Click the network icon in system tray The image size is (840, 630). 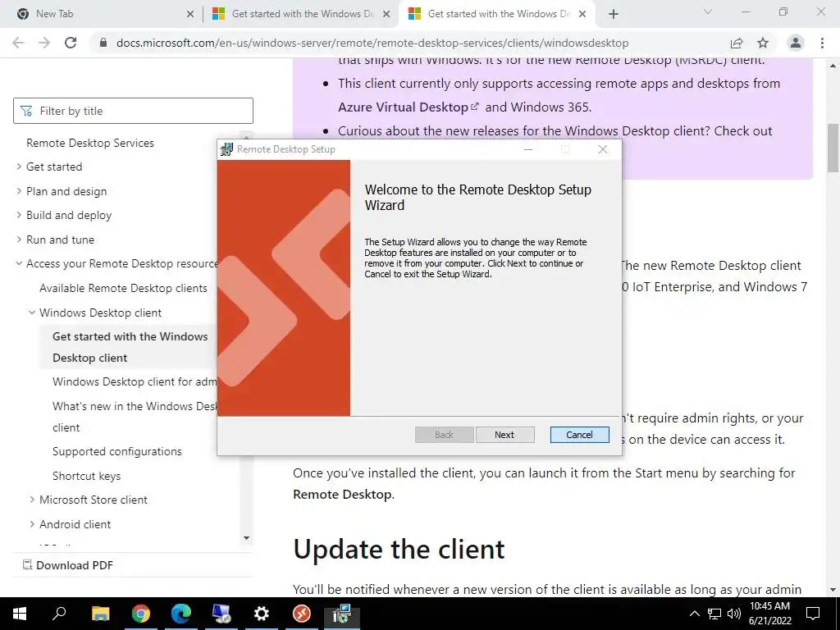pyautogui.click(x=714, y=614)
